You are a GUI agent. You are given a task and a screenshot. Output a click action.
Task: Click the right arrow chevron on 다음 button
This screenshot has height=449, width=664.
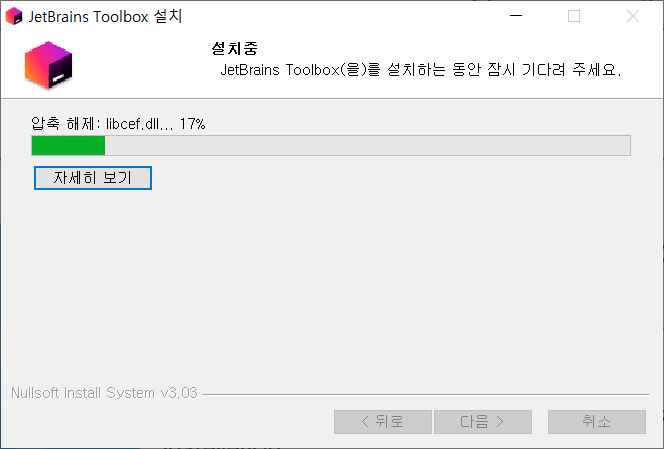500,421
